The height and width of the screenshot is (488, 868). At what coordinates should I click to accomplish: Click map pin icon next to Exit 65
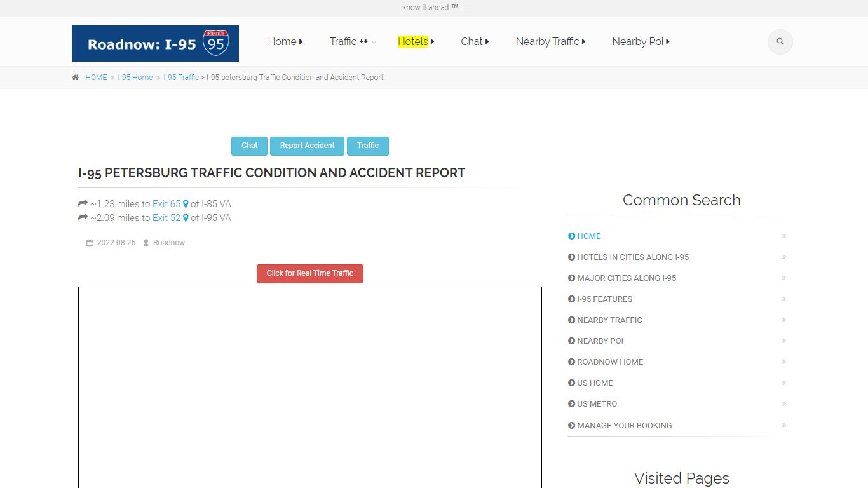(x=186, y=204)
